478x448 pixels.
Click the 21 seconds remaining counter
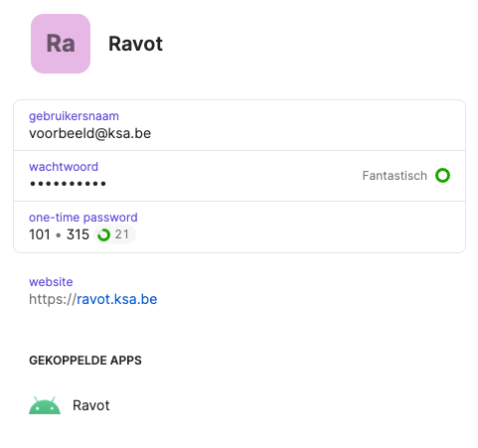coord(121,234)
